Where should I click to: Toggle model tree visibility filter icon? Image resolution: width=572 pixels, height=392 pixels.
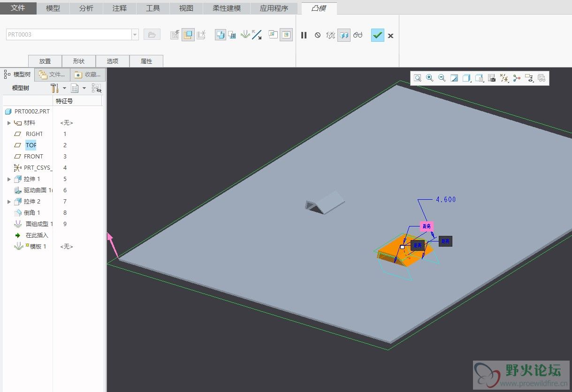coord(96,88)
